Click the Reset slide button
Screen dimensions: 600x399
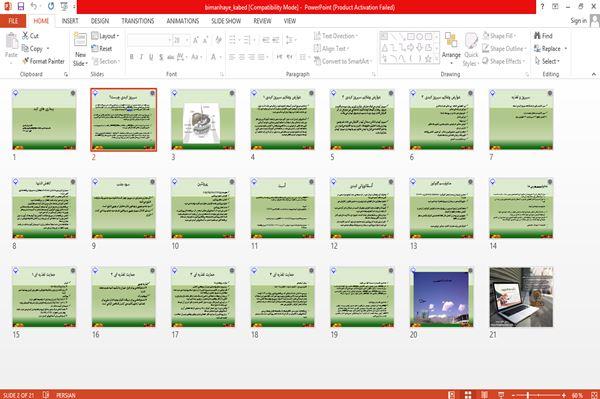pyautogui.click(x=102, y=49)
